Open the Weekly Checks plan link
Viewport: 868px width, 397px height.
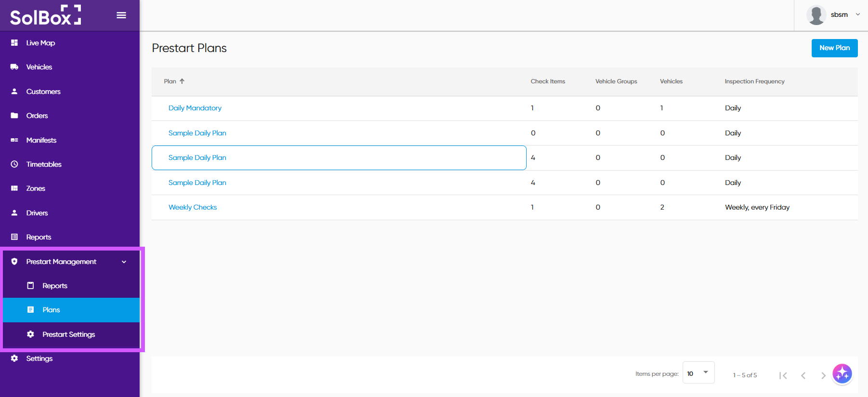pyautogui.click(x=193, y=207)
